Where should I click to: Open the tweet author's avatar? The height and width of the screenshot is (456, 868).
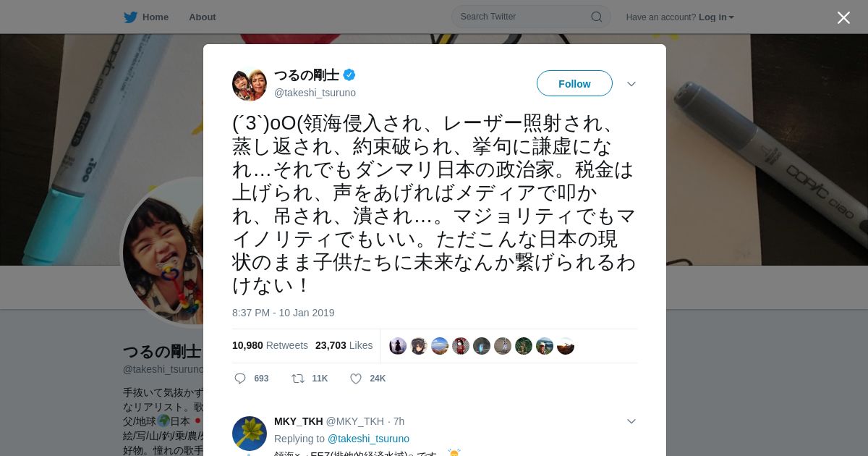250,84
